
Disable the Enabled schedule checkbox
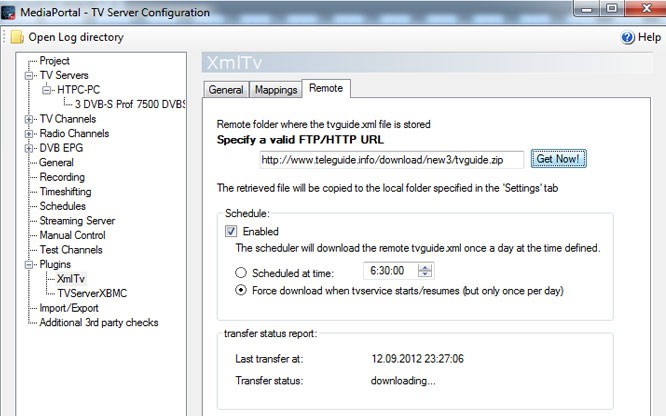point(231,231)
